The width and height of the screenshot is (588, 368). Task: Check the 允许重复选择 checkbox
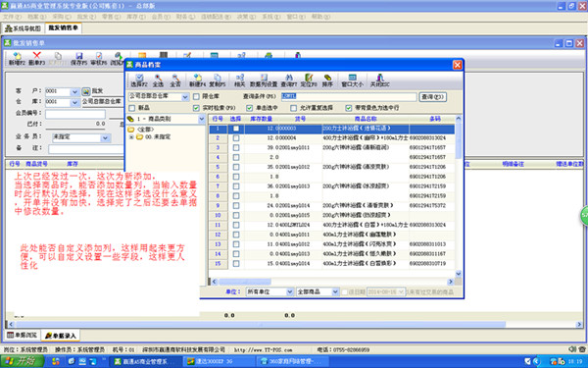click(294, 108)
